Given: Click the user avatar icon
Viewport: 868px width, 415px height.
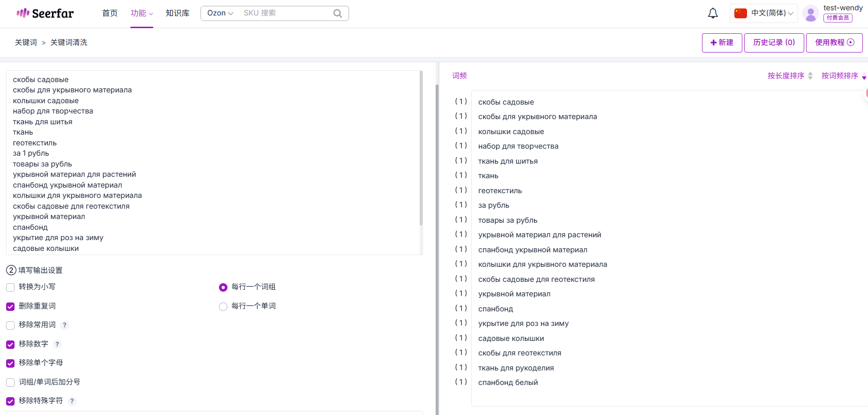Looking at the screenshot, I should pos(810,13).
